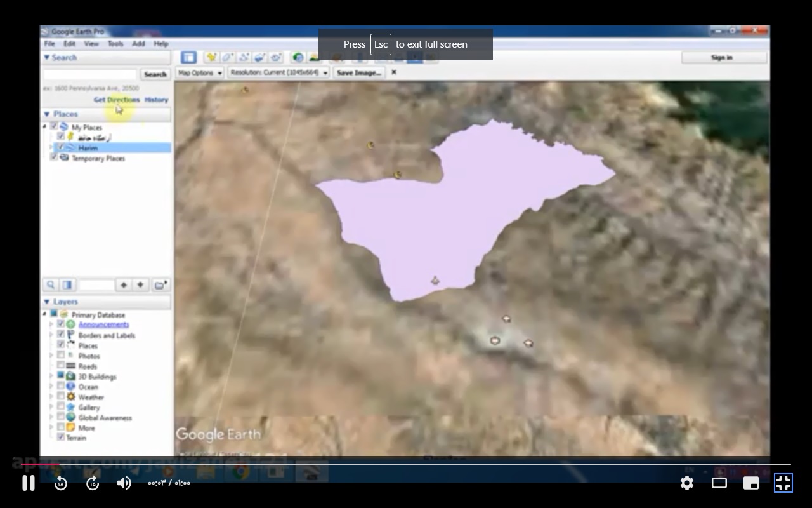Image resolution: width=812 pixels, height=508 pixels.
Task: Click the video progress bar
Action: (406, 464)
